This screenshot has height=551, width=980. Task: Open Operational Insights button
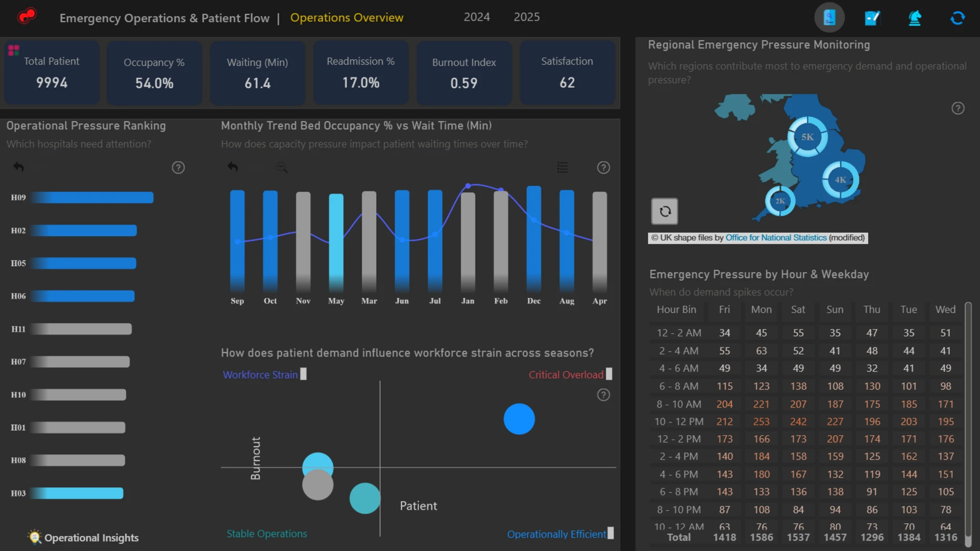tap(84, 537)
